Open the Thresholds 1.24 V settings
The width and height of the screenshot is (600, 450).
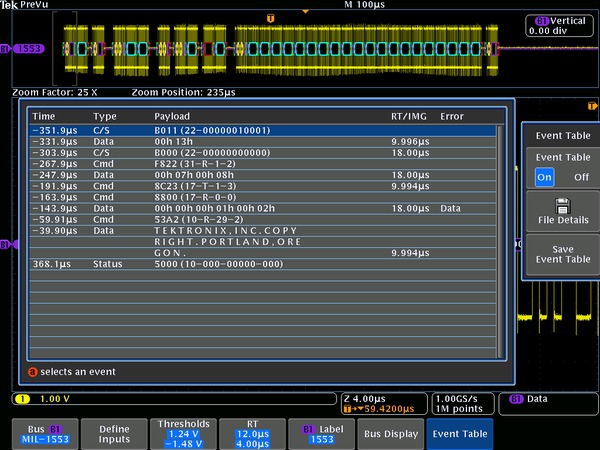pos(183,434)
